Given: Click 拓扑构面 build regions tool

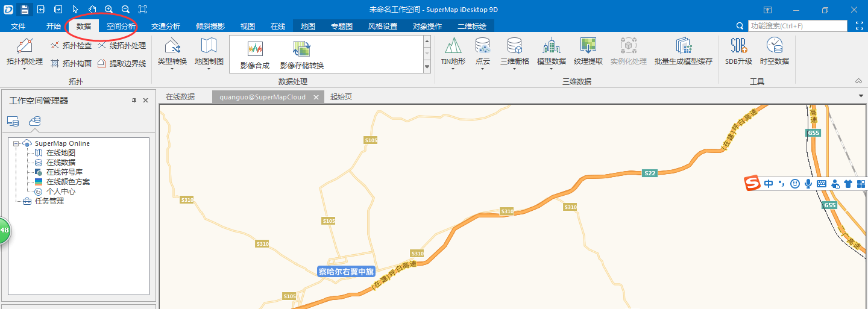Looking at the screenshot, I should pos(71,63).
